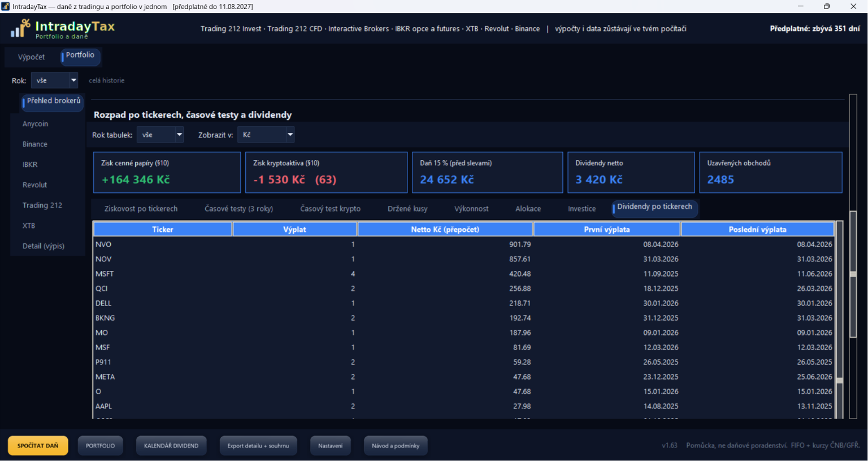This screenshot has height=461, width=868.
Task: Open Detail (výpis) in the sidebar
Action: coord(44,246)
